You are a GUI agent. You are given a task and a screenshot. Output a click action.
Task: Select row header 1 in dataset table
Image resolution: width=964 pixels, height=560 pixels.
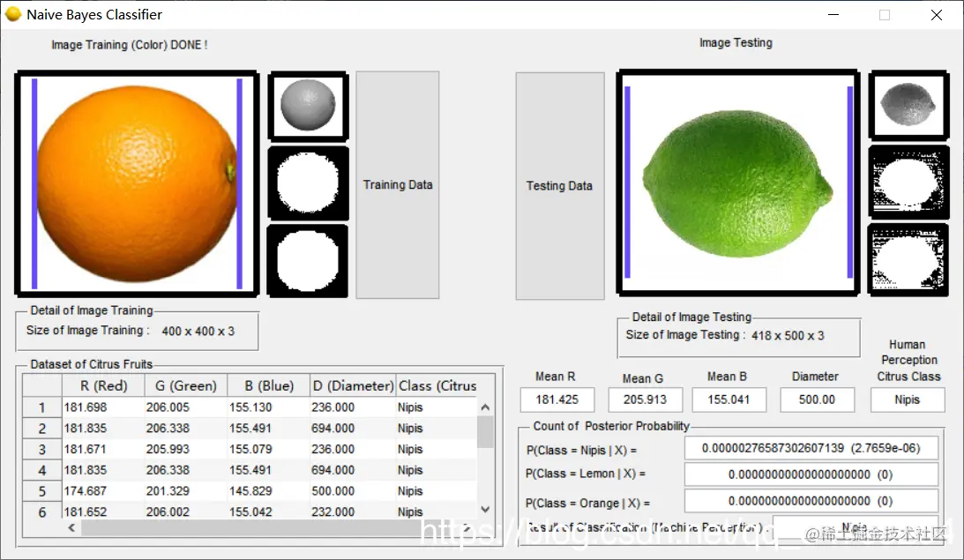(41, 407)
